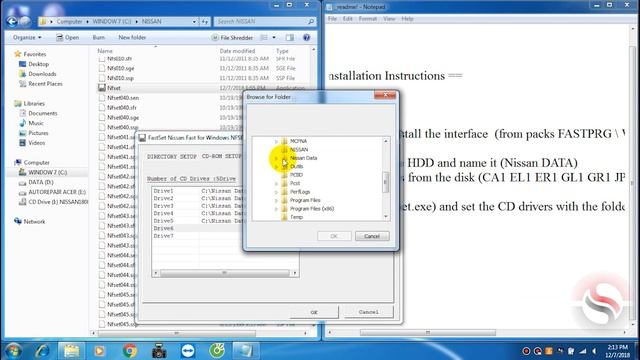Open Explorer help question mark icon
The width and height of the screenshot is (640, 360).
(x=307, y=38)
